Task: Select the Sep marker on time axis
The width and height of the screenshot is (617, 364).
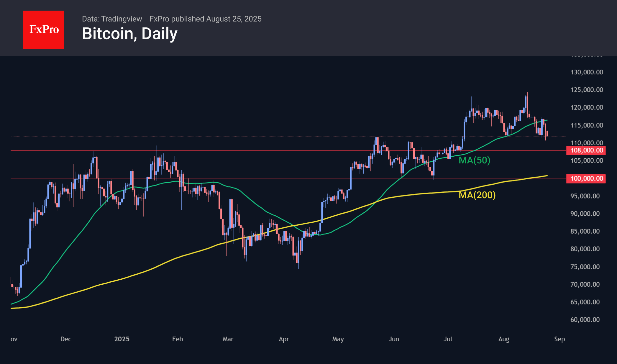Action: point(559,339)
